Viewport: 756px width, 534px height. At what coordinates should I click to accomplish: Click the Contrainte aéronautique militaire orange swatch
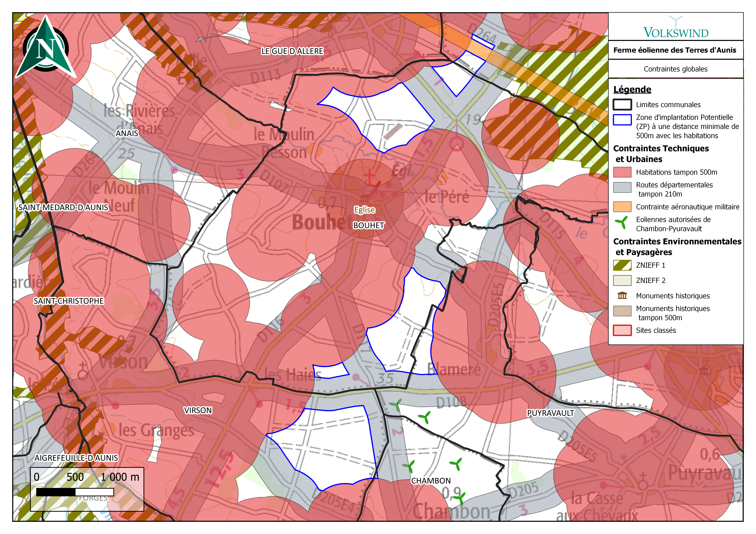622,207
